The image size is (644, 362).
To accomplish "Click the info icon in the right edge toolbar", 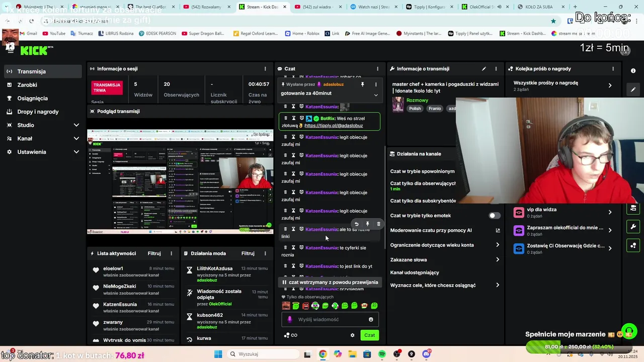I will 633,71.
